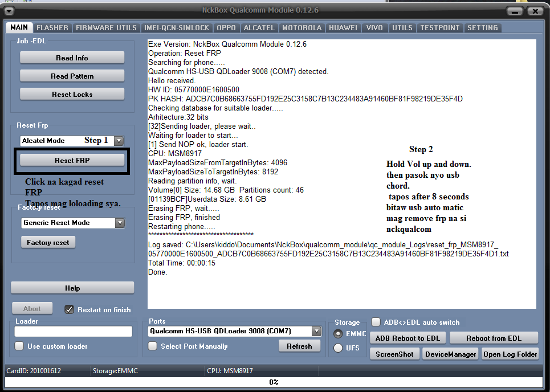Open the UTILS tab
Image resolution: width=550 pixels, height=392 pixels.
402,28
